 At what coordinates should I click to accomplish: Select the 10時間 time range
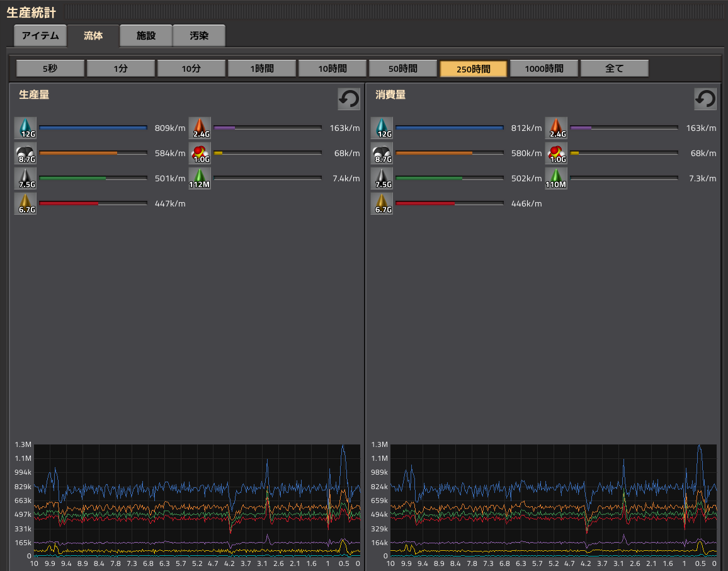point(333,68)
